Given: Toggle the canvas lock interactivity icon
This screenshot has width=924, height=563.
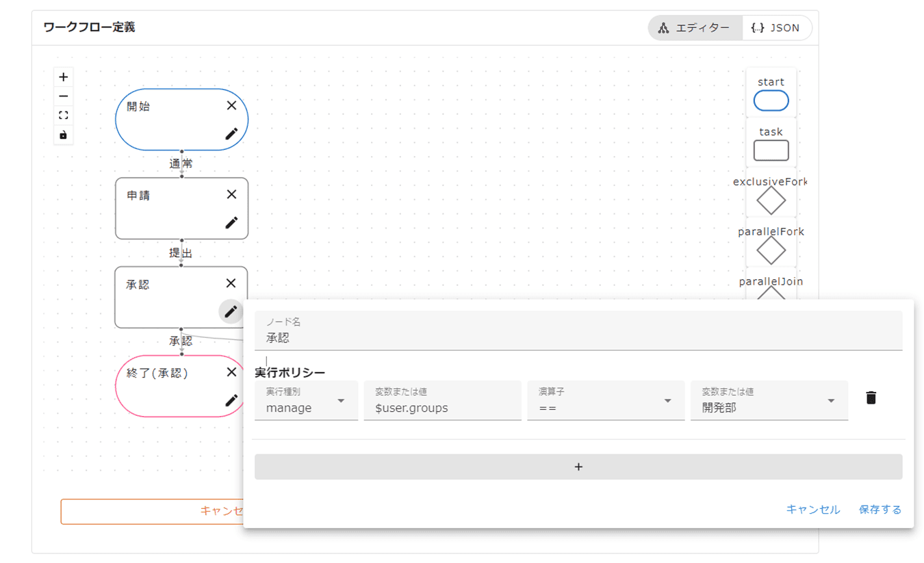Looking at the screenshot, I should [64, 135].
